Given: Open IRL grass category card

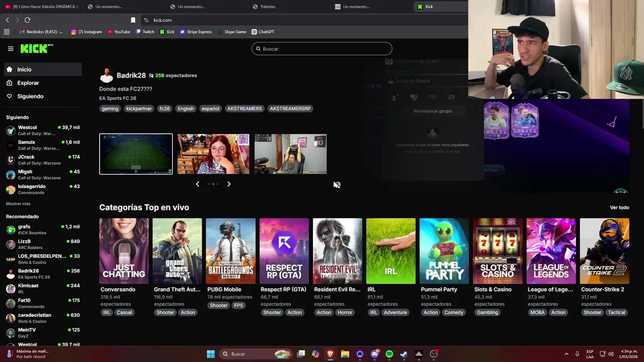Looking at the screenshot, I should (391, 251).
